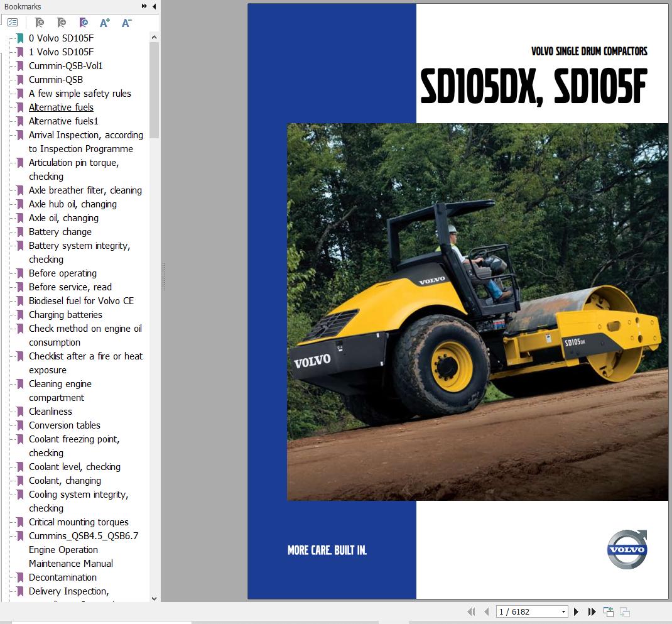Click the bookmarks scrollbar up arrow
Screen dimensions: 672x624
click(x=154, y=37)
